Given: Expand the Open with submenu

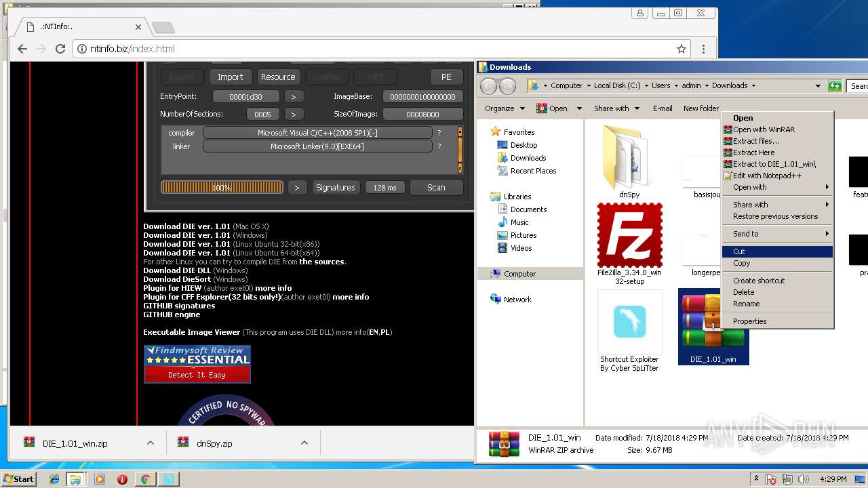Looking at the screenshot, I should [777, 187].
